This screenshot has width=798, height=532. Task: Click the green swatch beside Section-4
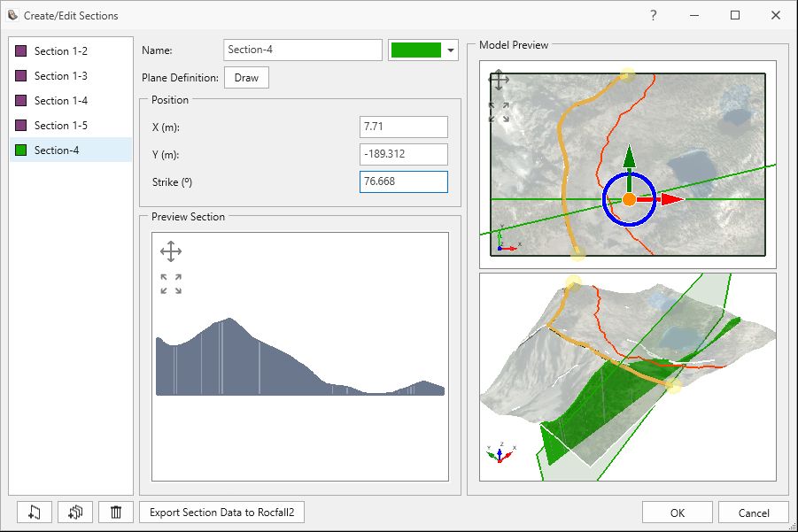click(21, 150)
